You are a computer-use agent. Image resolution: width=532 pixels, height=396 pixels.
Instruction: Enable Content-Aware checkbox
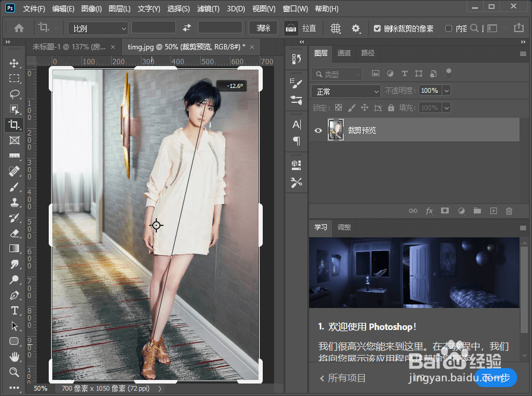click(x=449, y=29)
